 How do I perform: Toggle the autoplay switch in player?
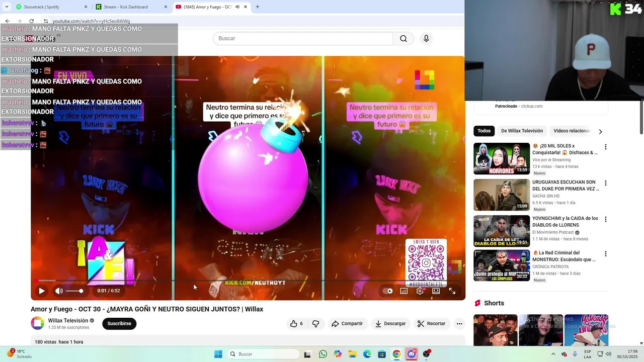(388, 291)
